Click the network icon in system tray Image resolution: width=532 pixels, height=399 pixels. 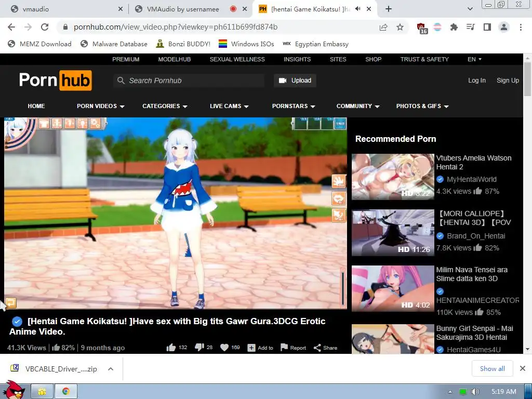(x=463, y=392)
